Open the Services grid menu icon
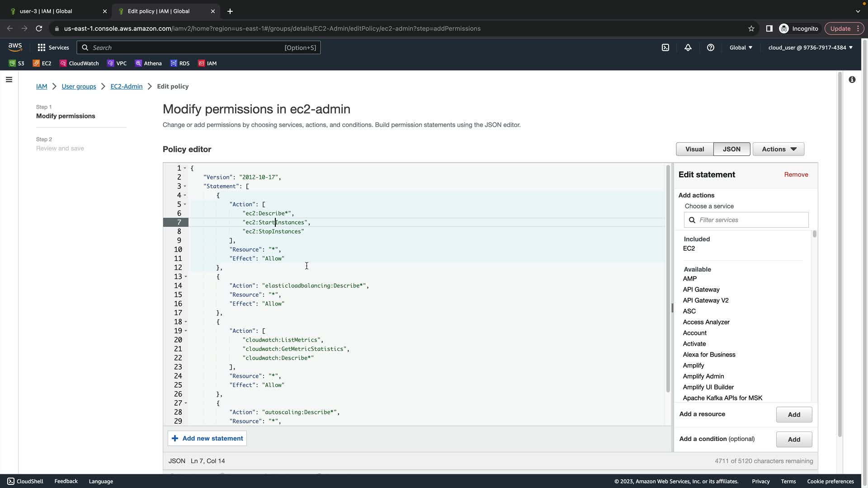The image size is (868, 488). 42,47
